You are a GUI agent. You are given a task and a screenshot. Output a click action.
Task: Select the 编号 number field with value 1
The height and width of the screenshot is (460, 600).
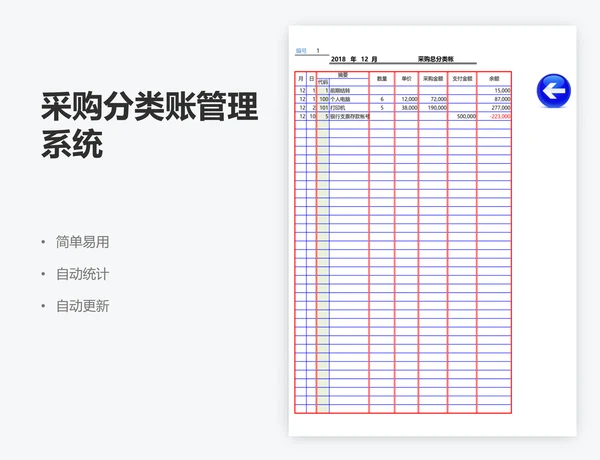(318, 51)
